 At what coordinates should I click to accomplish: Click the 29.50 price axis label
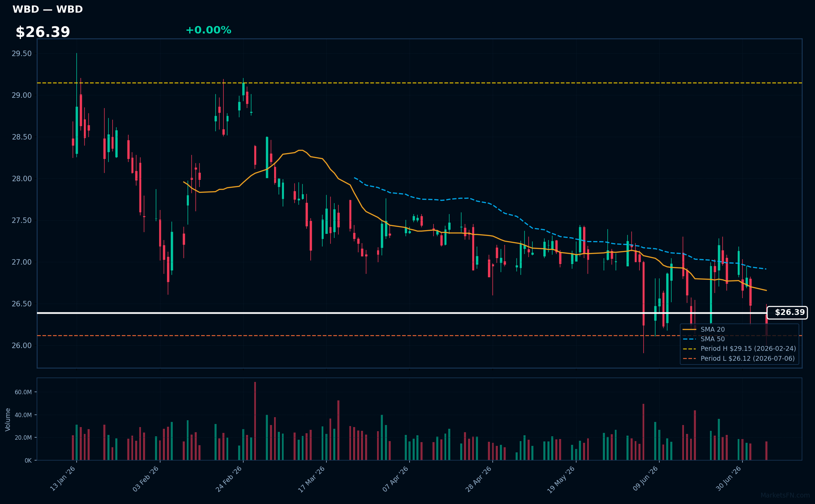point(22,54)
